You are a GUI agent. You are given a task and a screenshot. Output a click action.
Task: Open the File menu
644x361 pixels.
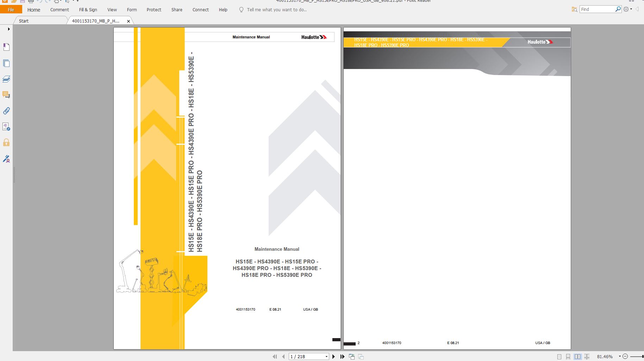point(11,10)
